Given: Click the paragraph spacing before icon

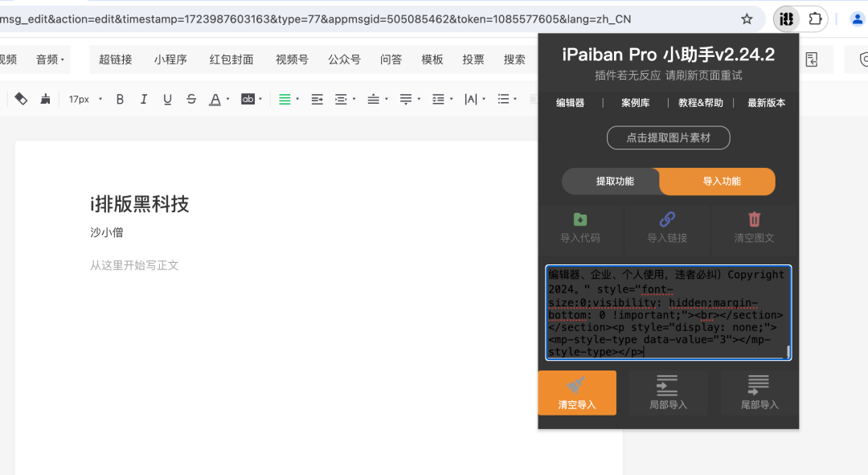Looking at the screenshot, I should click(x=374, y=99).
